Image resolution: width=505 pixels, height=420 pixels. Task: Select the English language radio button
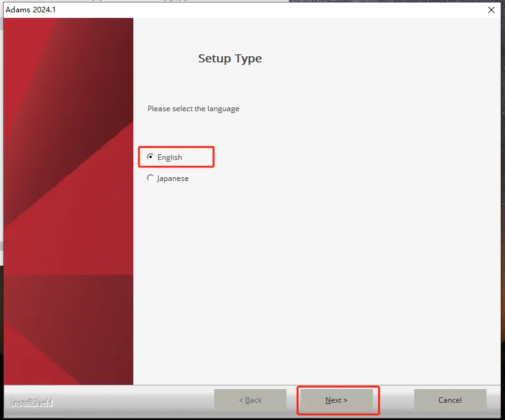[x=150, y=157]
